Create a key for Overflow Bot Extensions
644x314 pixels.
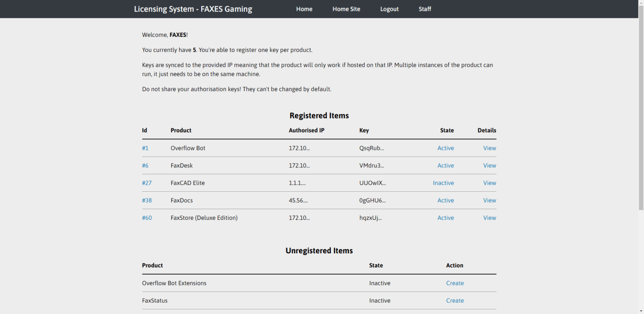pyautogui.click(x=455, y=283)
